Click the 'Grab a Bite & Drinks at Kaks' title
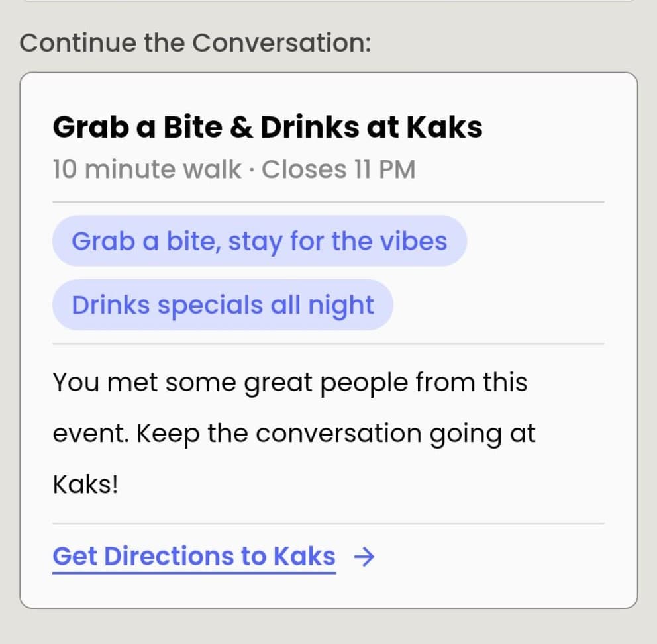The image size is (657, 644). click(267, 127)
